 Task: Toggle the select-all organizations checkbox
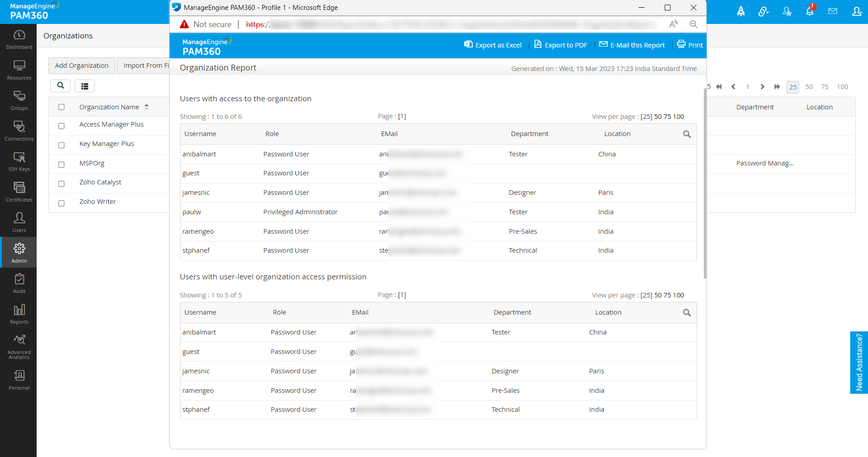(62, 107)
